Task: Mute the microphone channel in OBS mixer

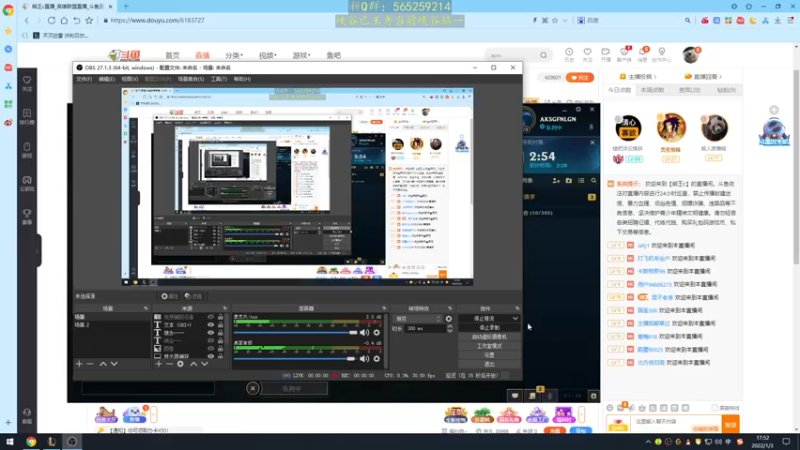Action: (364, 333)
